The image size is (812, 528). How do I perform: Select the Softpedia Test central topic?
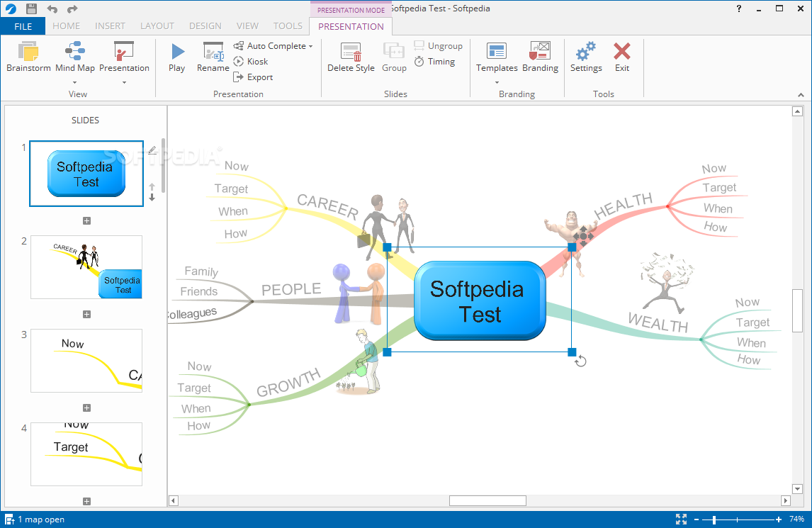point(480,301)
